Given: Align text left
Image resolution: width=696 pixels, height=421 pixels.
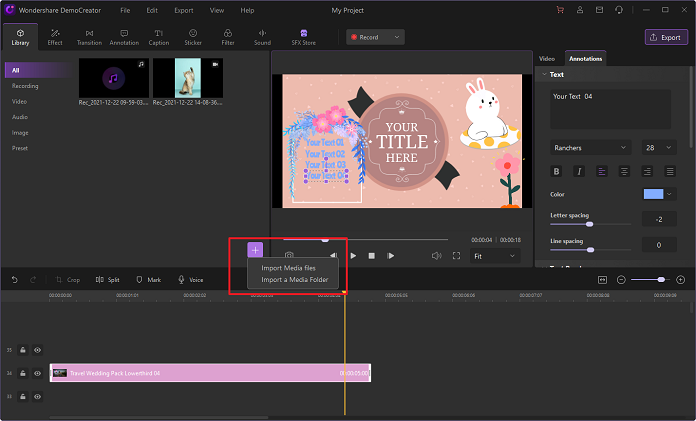Looking at the screenshot, I should pos(601,171).
